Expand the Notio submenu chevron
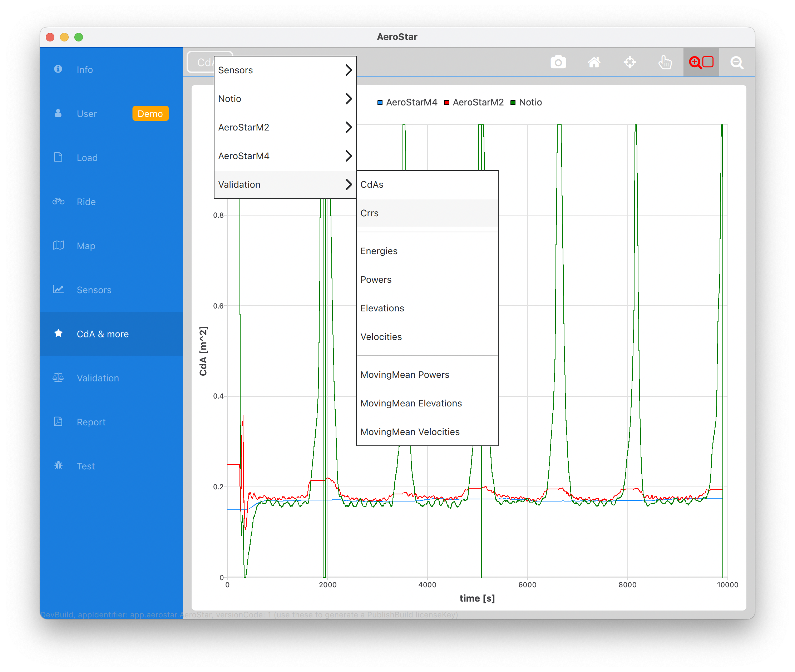 (x=348, y=99)
